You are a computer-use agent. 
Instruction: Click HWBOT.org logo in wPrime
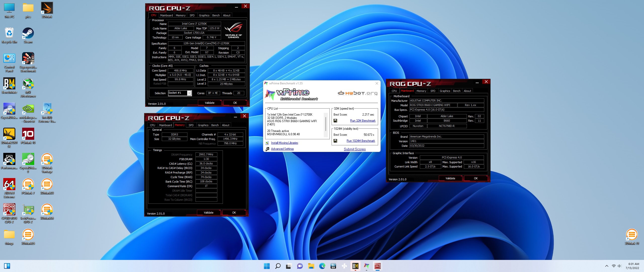click(x=357, y=93)
